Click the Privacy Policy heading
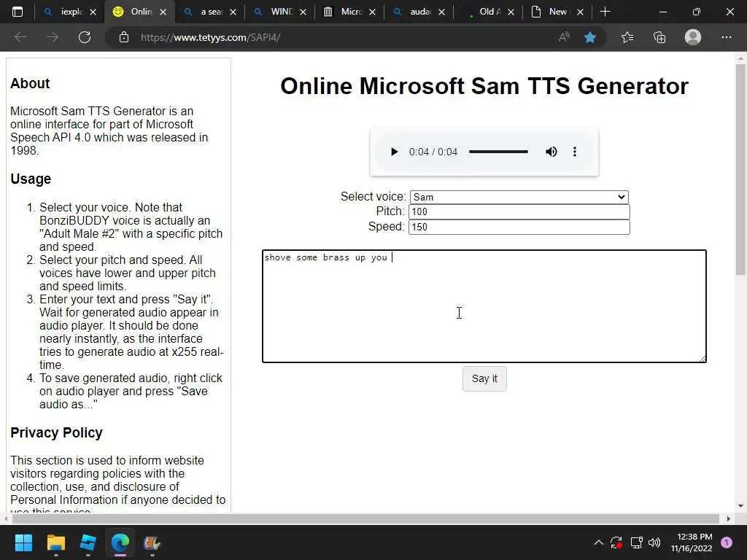The width and height of the screenshot is (747, 560). pos(56,432)
